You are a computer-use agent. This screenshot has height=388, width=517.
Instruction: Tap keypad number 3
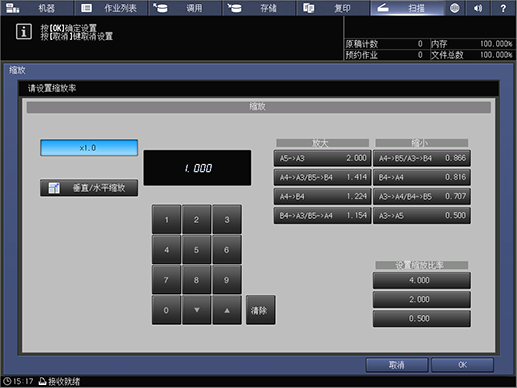tap(227, 219)
